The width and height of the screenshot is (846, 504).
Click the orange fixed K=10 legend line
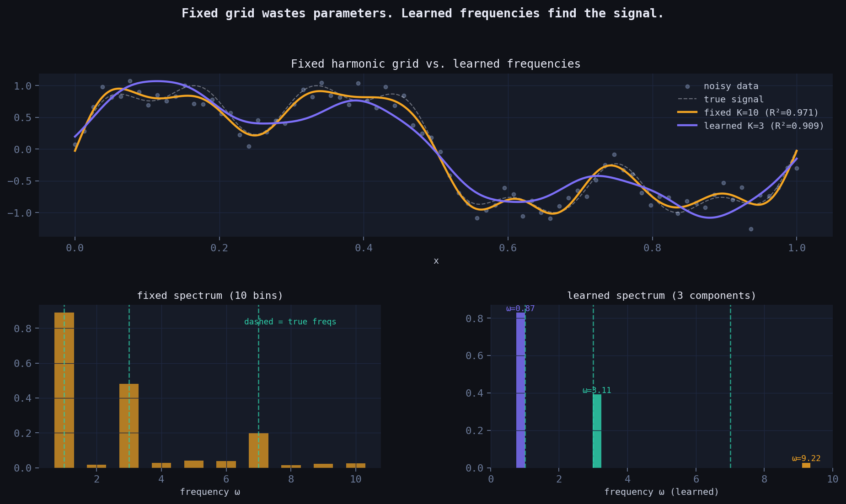pos(687,112)
